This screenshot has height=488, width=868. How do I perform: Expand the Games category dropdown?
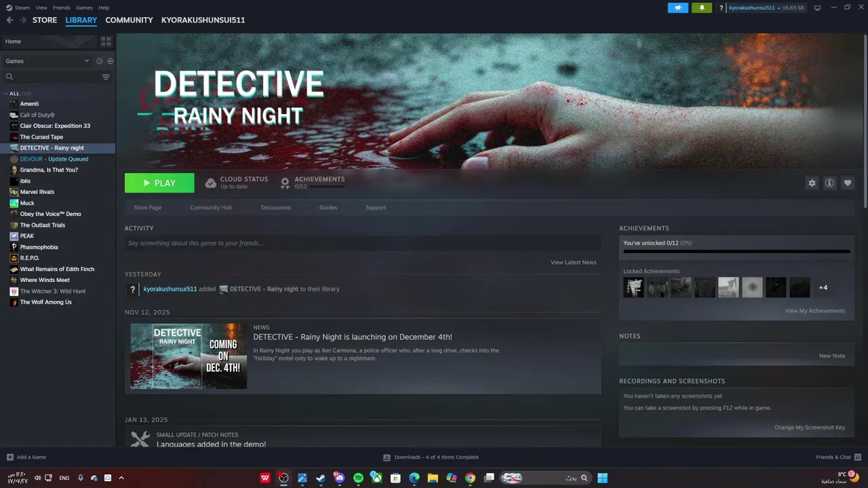click(86, 61)
